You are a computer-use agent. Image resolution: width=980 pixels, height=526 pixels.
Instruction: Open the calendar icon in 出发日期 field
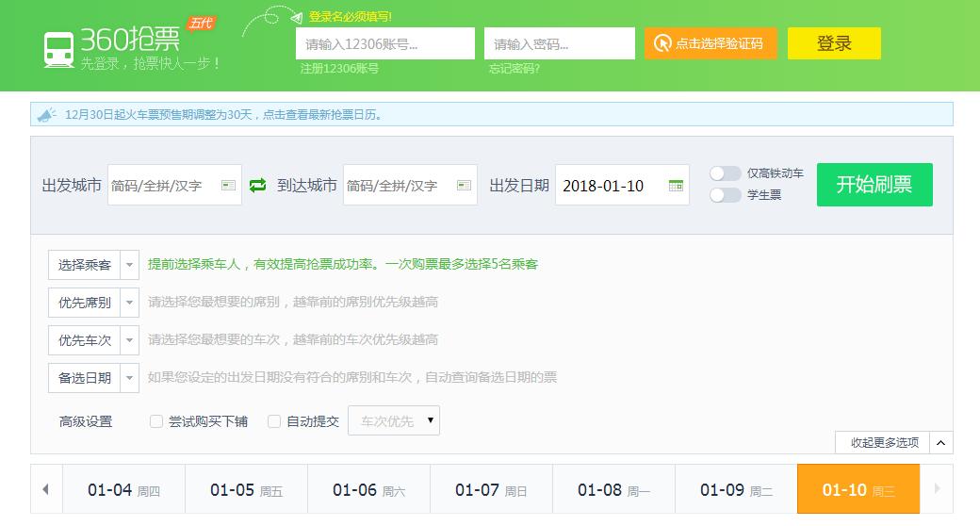pyautogui.click(x=676, y=185)
